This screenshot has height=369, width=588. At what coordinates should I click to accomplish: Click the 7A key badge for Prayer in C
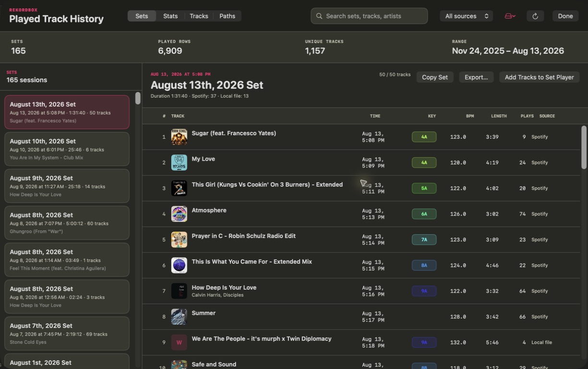click(424, 240)
